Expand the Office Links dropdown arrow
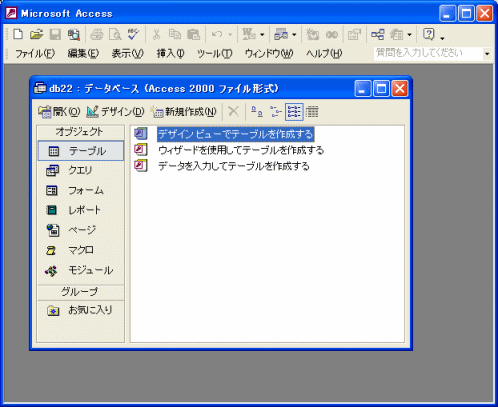 [262, 34]
